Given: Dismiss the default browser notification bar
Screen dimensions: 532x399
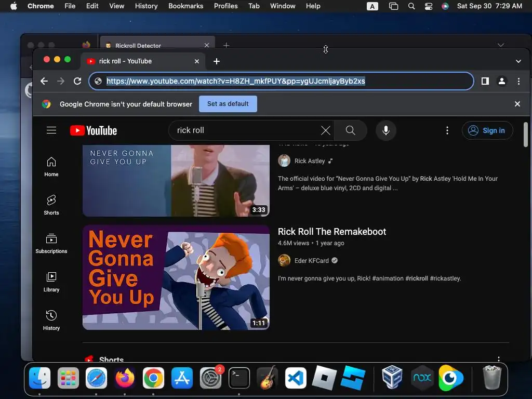Looking at the screenshot, I should pos(517,104).
